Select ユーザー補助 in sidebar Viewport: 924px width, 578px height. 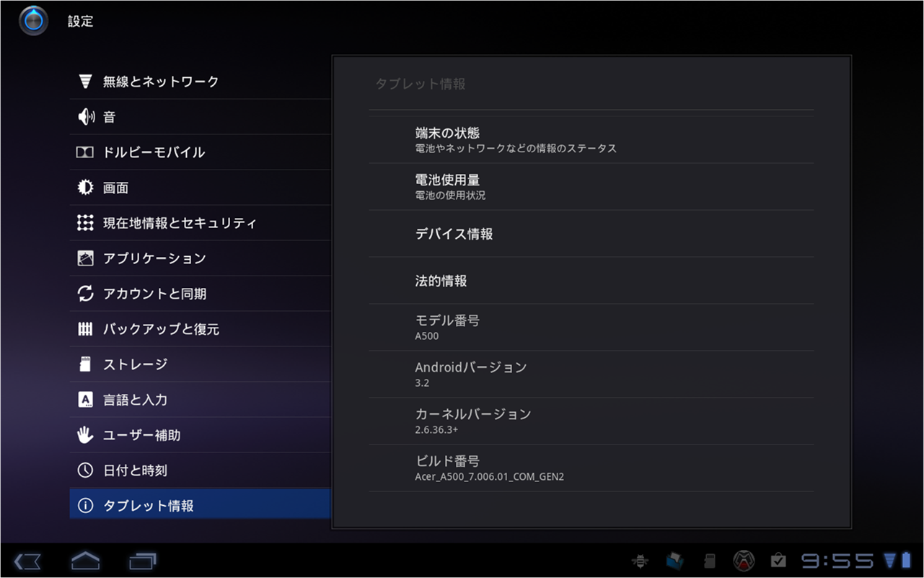(x=200, y=435)
